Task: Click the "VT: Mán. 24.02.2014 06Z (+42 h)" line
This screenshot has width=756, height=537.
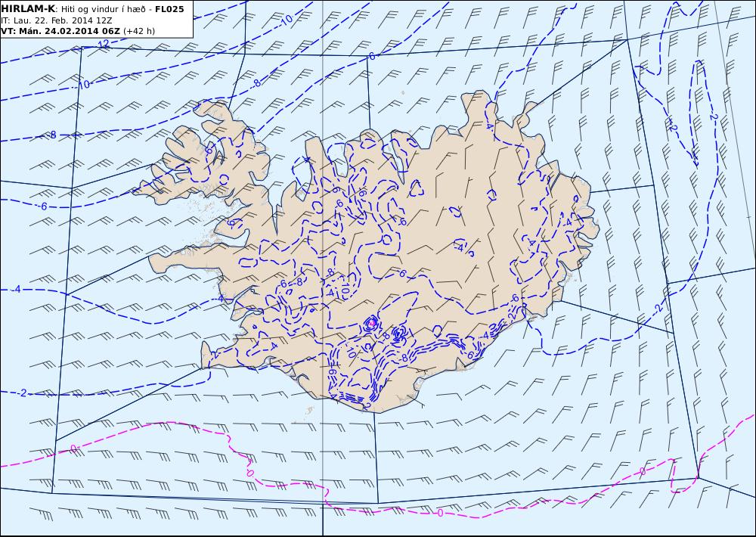Action: 78,31
